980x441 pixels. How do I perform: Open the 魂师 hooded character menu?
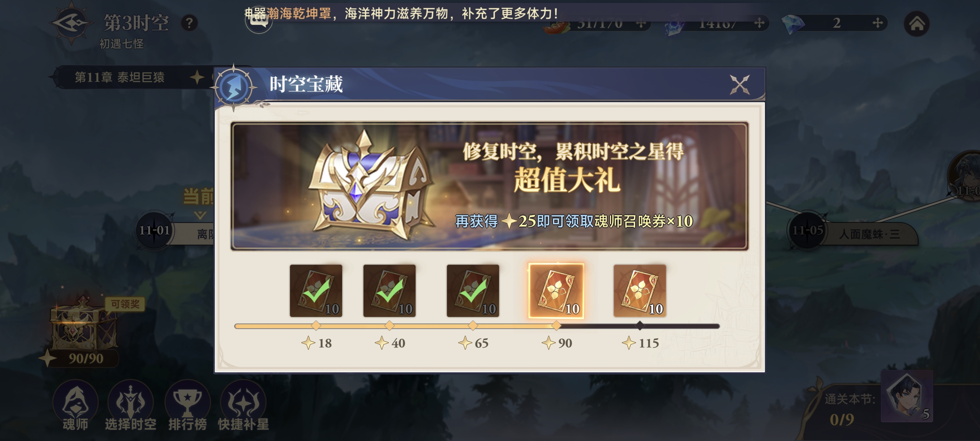(75, 406)
